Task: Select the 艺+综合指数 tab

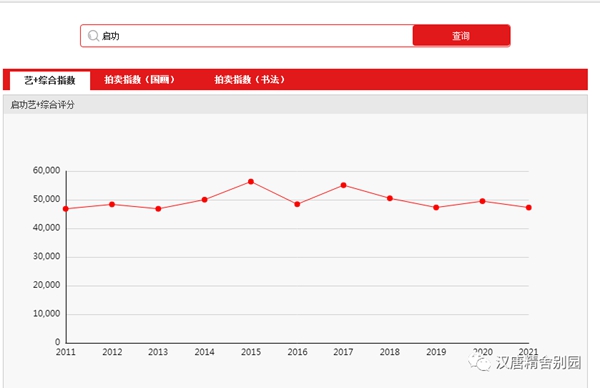Action: (x=50, y=80)
